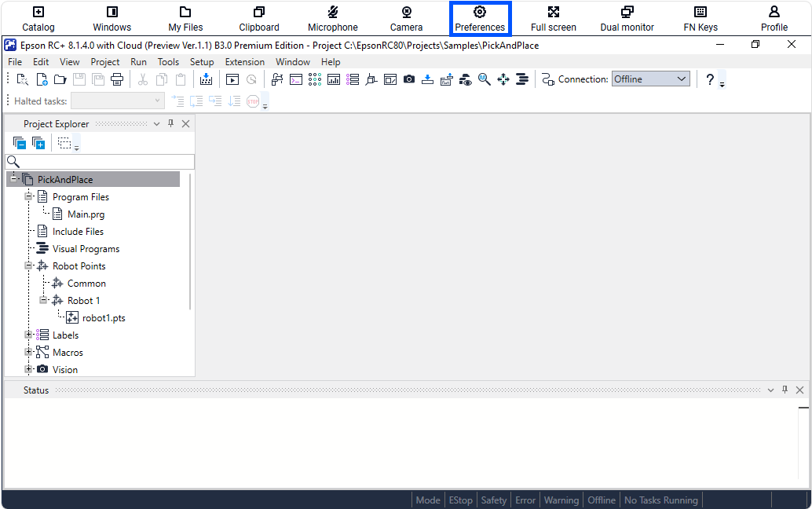Image resolution: width=812 pixels, height=509 pixels.
Task: Click the Catalog button
Action: [x=38, y=19]
